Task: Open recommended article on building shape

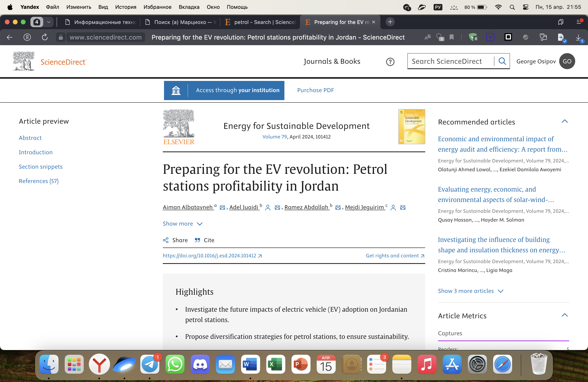Action: (x=502, y=245)
